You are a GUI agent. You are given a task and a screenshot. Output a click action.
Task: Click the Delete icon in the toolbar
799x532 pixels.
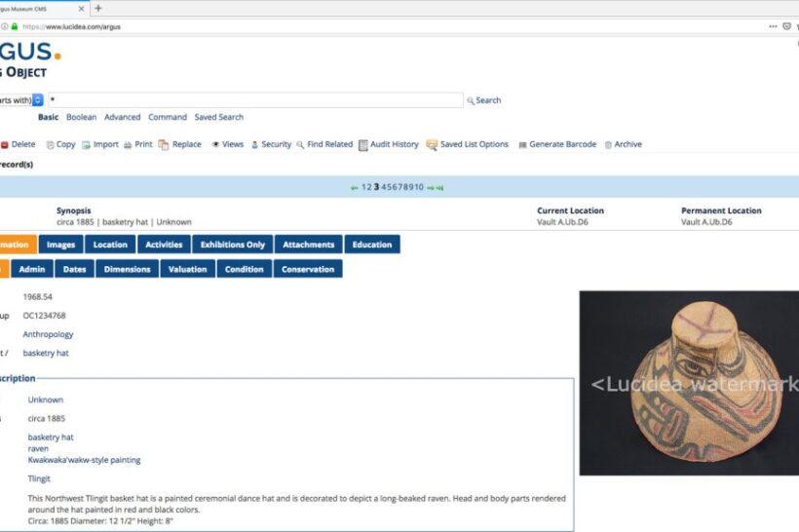[5, 144]
